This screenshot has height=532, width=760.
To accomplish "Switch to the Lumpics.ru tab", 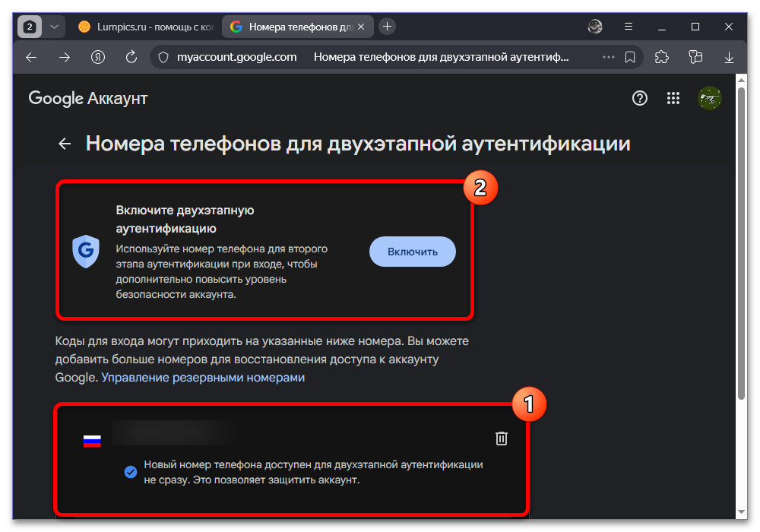I will click(x=145, y=27).
